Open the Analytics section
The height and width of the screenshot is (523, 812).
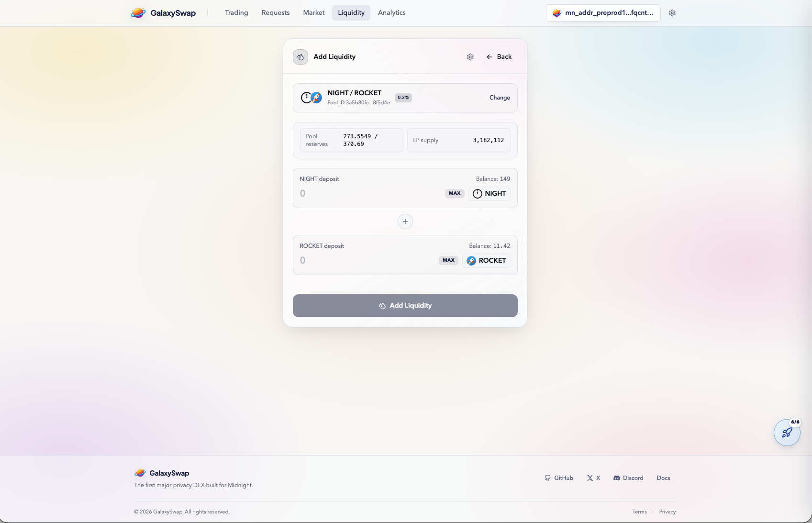point(391,12)
